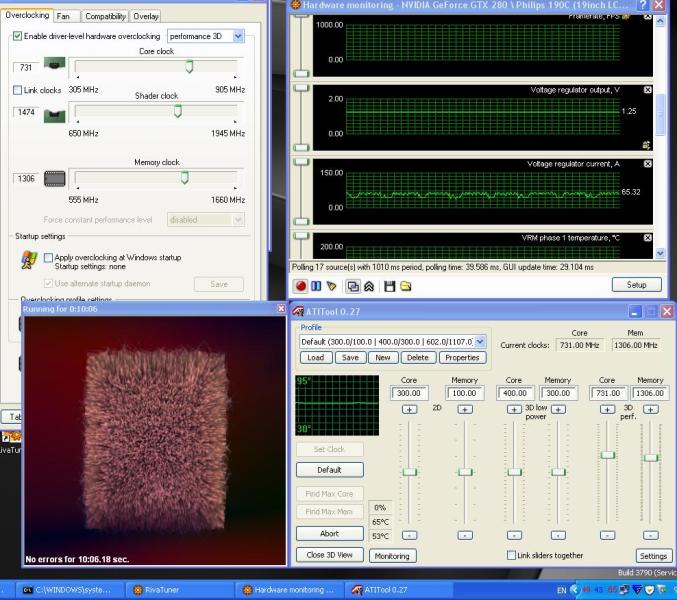Increase 2D Core clock with plus button
677x600 pixels.
409,409
